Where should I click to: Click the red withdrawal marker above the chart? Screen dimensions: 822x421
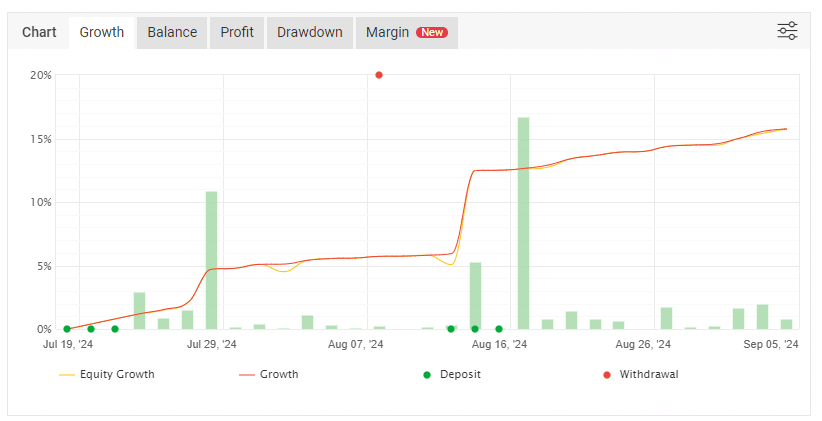pyautogui.click(x=379, y=75)
